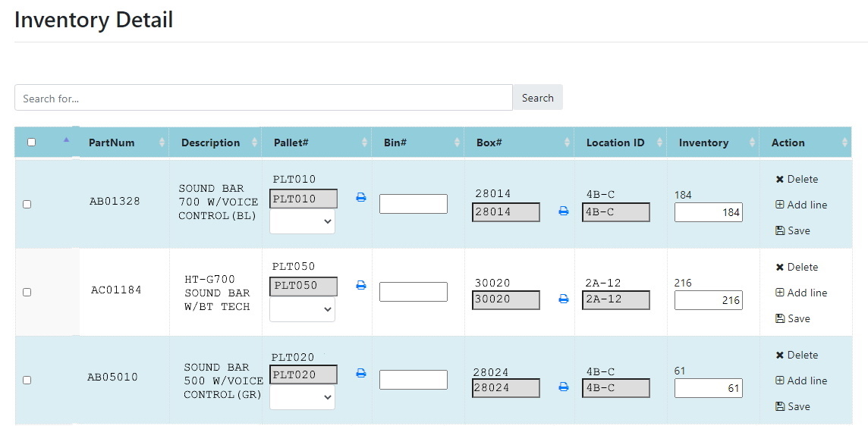This screenshot has width=868, height=426.
Task: Check the select-all checkbox in table header
Action: [32, 143]
